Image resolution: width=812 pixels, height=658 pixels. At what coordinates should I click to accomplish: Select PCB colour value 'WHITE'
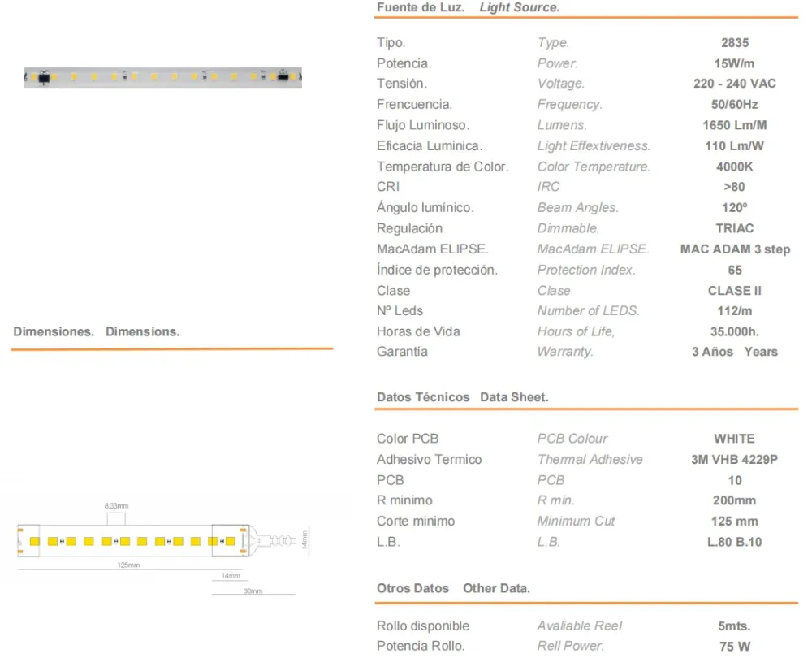pos(734,439)
